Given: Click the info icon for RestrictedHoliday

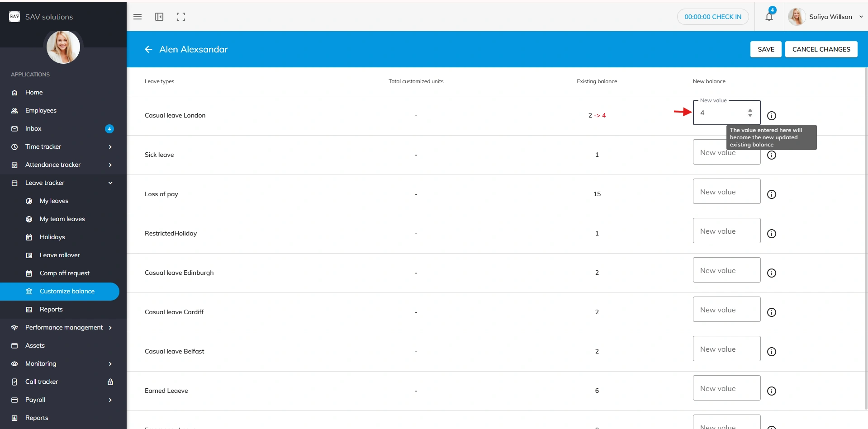Looking at the screenshot, I should tap(772, 234).
